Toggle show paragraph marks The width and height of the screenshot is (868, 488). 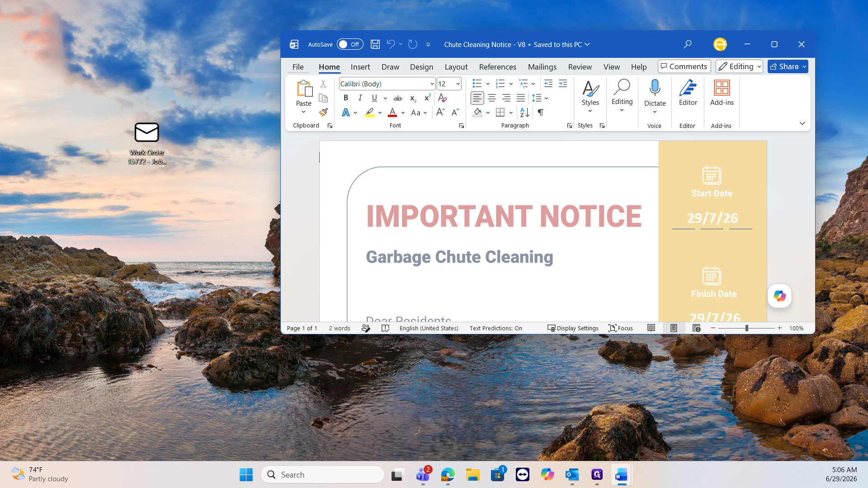pyautogui.click(x=540, y=113)
